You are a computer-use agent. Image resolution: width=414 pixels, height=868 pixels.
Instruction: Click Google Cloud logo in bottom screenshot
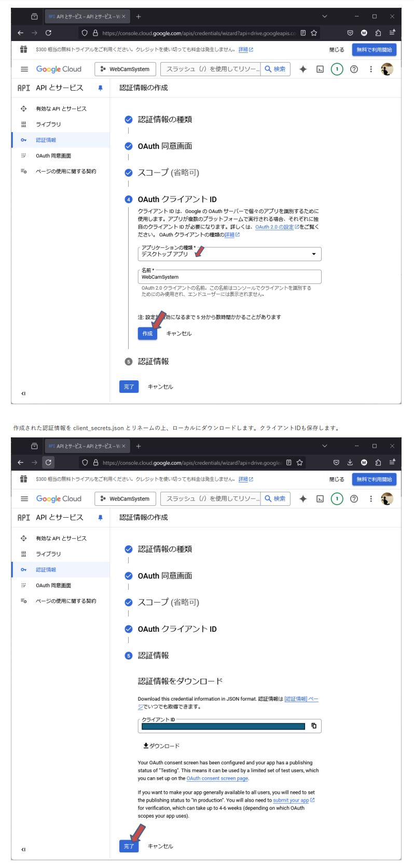59,499
